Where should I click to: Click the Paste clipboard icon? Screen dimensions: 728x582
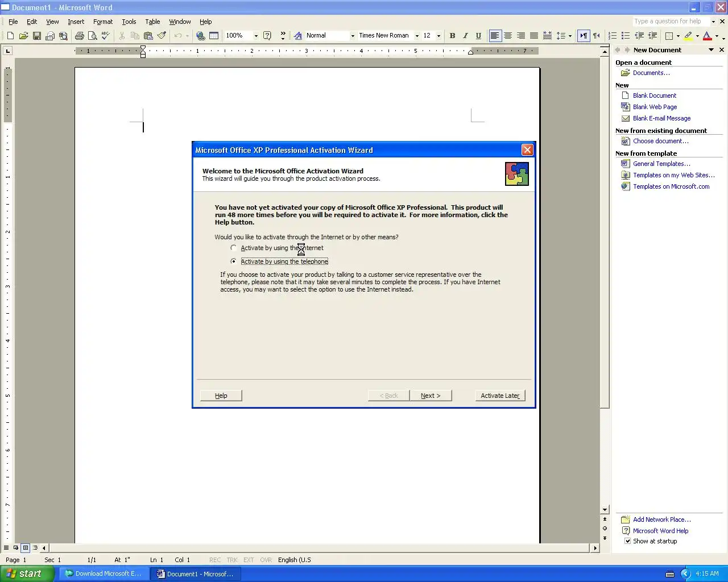[148, 35]
